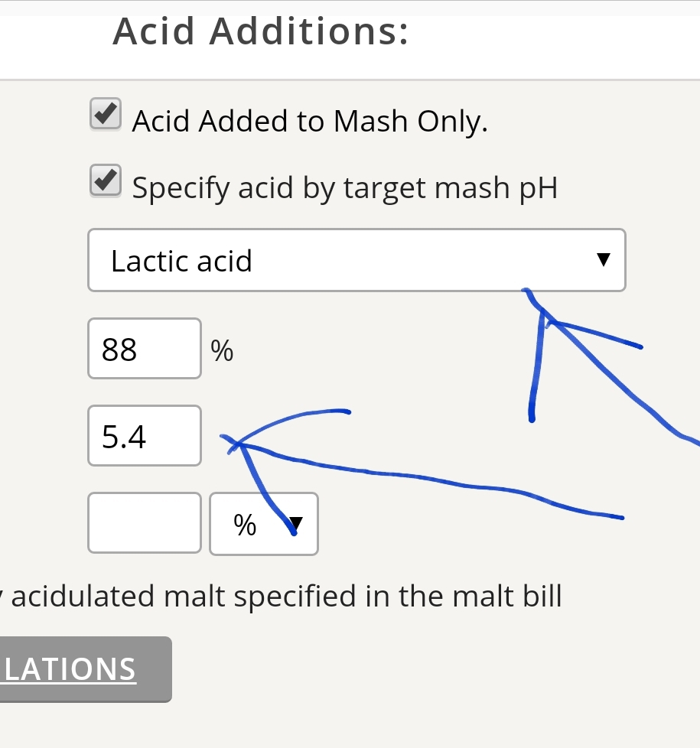Click the checkmark icon in the Mash Only checkbox
Image resolution: width=700 pixels, height=748 pixels.
pos(106,113)
